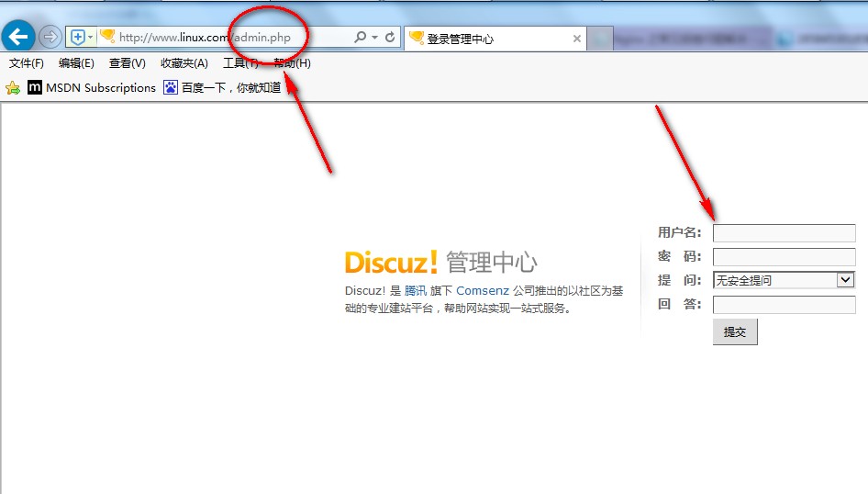Click the browser Back arrow button

pyautogui.click(x=18, y=37)
